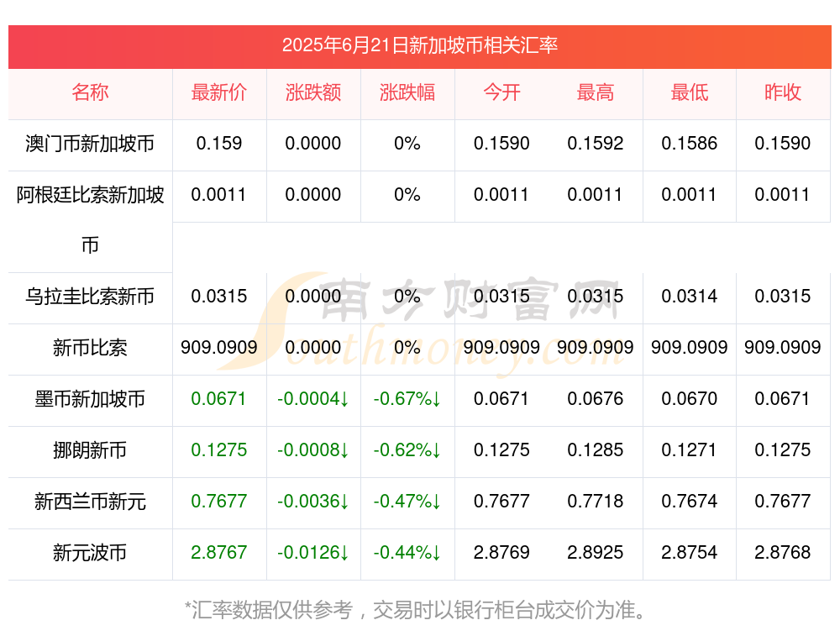The width and height of the screenshot is (840, 636).
Task: Click the title 2025年6月21日新加坡币相关汇率
Action: pyautogui.click(x=420, y=45)
